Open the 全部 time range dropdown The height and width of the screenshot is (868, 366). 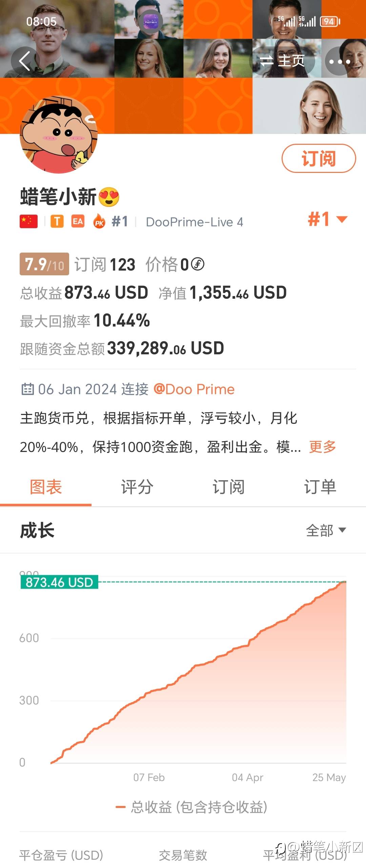click(x=326, y=530)
